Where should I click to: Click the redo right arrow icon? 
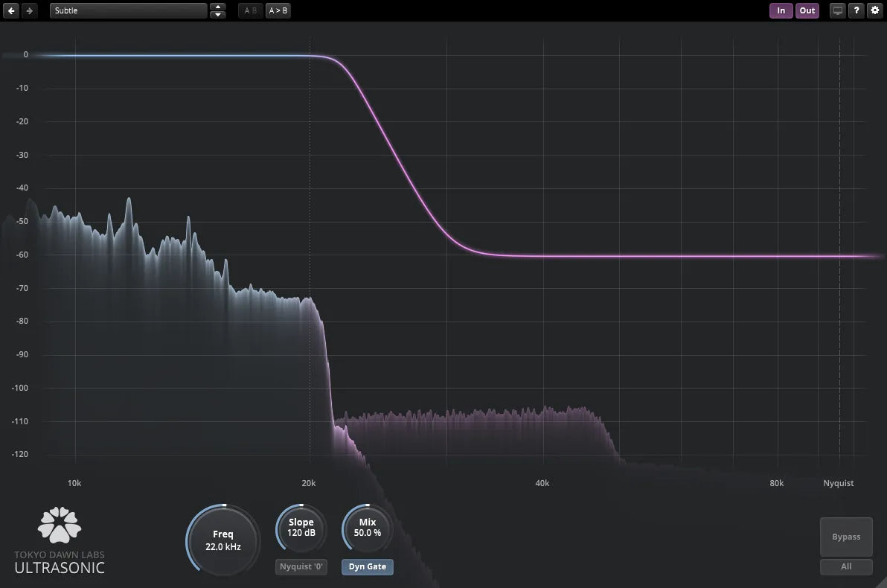coord(29,10)
